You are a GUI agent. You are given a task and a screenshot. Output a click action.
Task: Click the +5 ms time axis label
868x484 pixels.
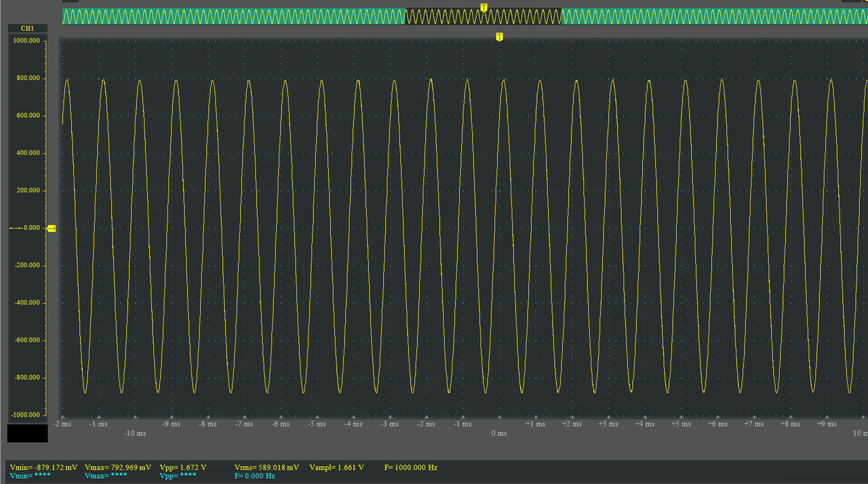pyautogui.click(x=681, y=424)
